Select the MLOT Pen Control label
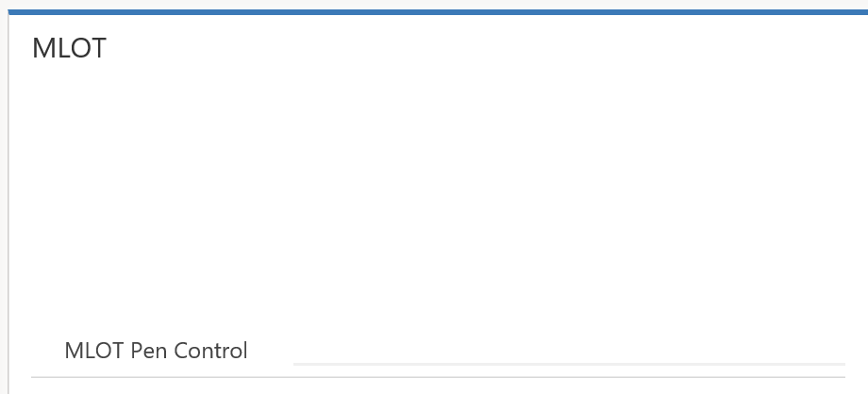This screenshot has width=868, height=394. point(156,352)
